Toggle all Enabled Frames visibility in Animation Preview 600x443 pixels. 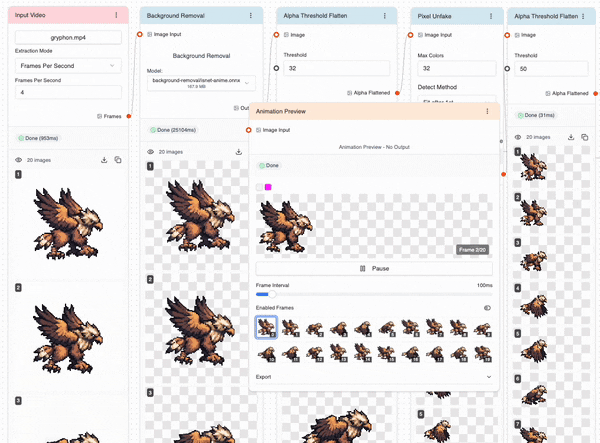tap(487, 308)
